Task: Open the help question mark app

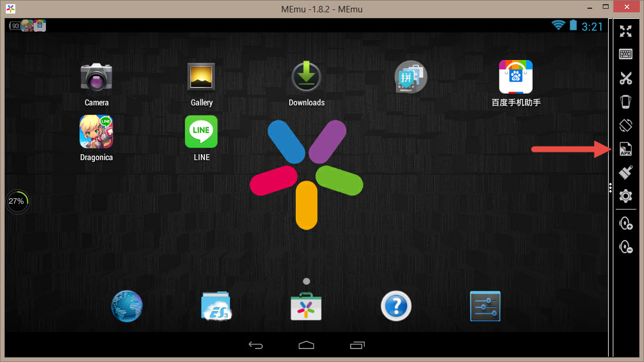Action: (396, 306)
